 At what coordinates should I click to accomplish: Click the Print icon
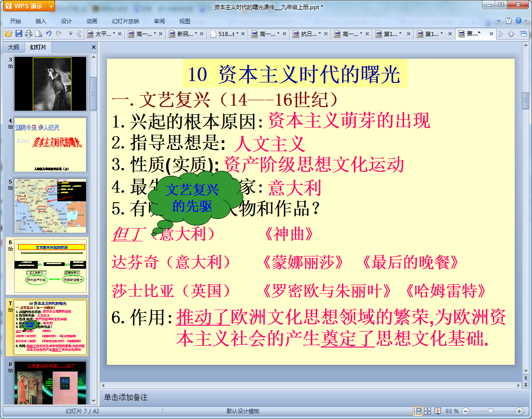pyautogui.click(x=29, y=34)
